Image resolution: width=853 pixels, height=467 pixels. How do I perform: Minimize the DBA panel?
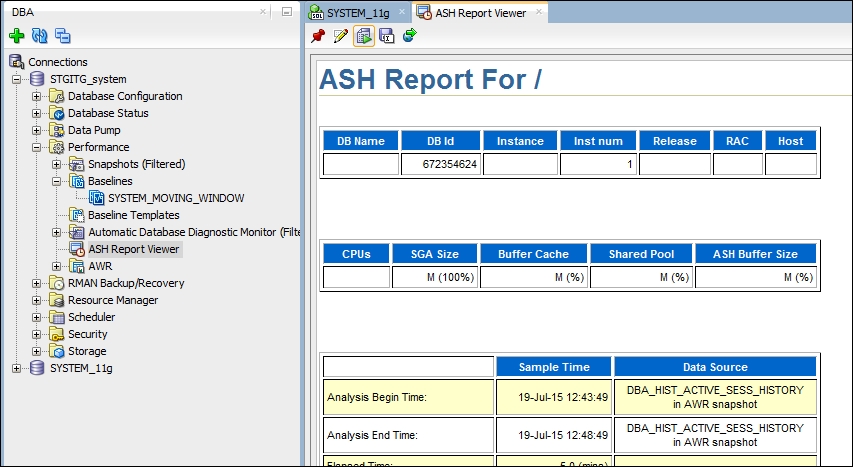tap(287, 11)
